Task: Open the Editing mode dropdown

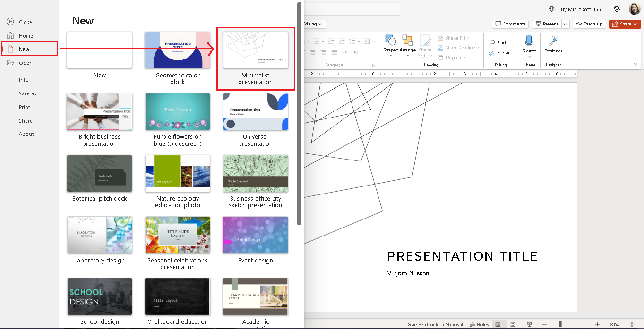Action: pos(313,24)
